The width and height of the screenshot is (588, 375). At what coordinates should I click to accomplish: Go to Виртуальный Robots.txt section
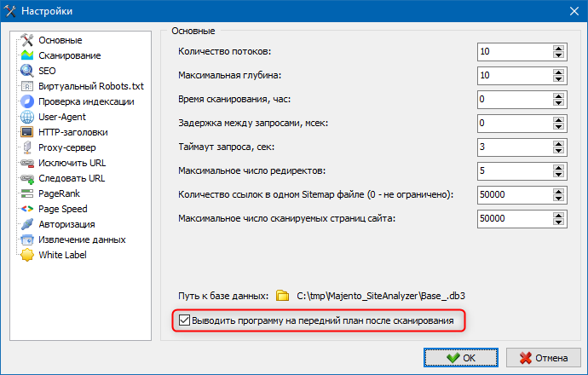[x=91, y=86]
